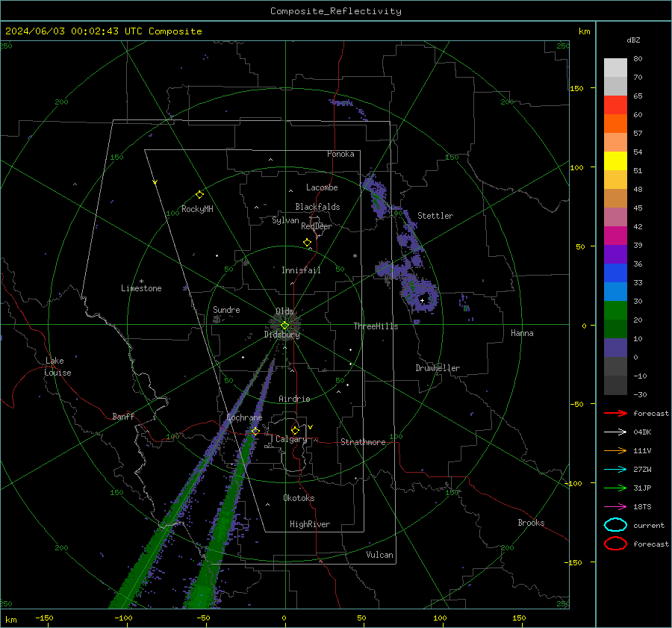Click the Innisfail city label
Viewport: 672px width, 628px height.
click(301, 270)
